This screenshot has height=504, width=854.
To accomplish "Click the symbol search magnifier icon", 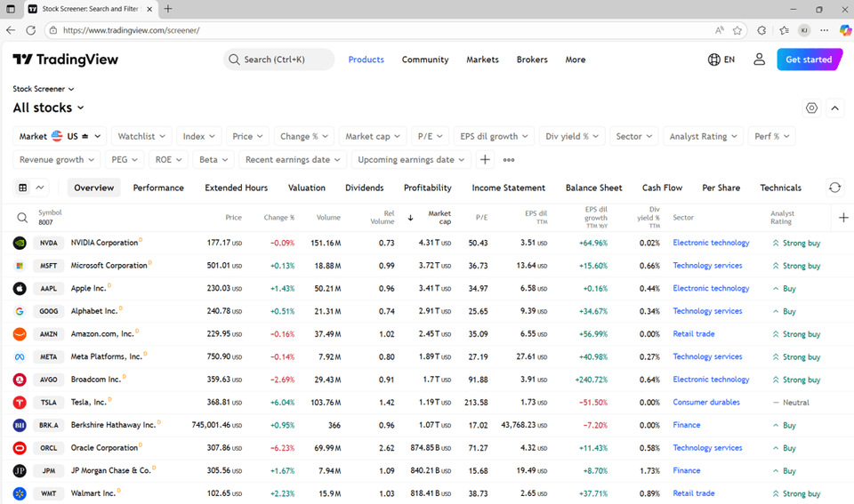I will click(x=22, y=218).
